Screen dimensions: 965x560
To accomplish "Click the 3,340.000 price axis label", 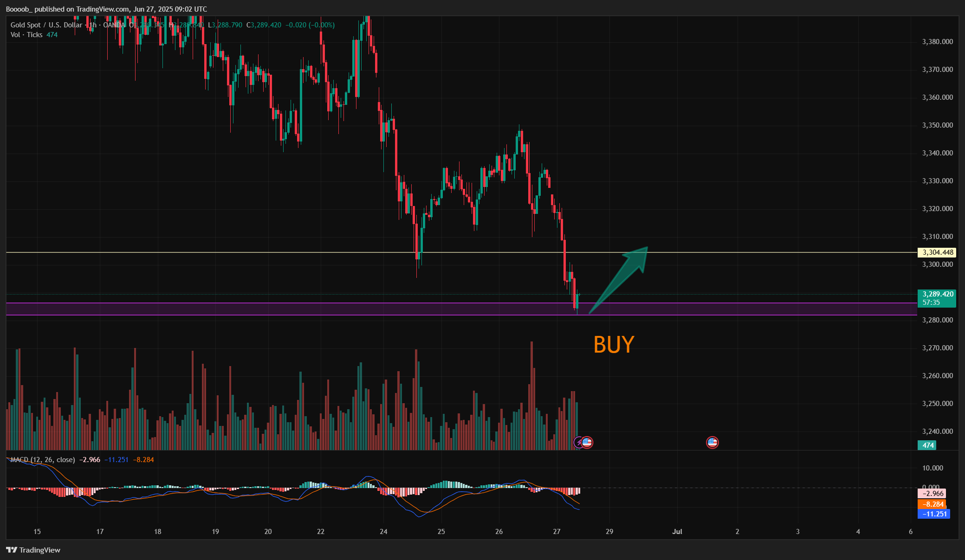I will pyautogui.click(x=938, y=153).
